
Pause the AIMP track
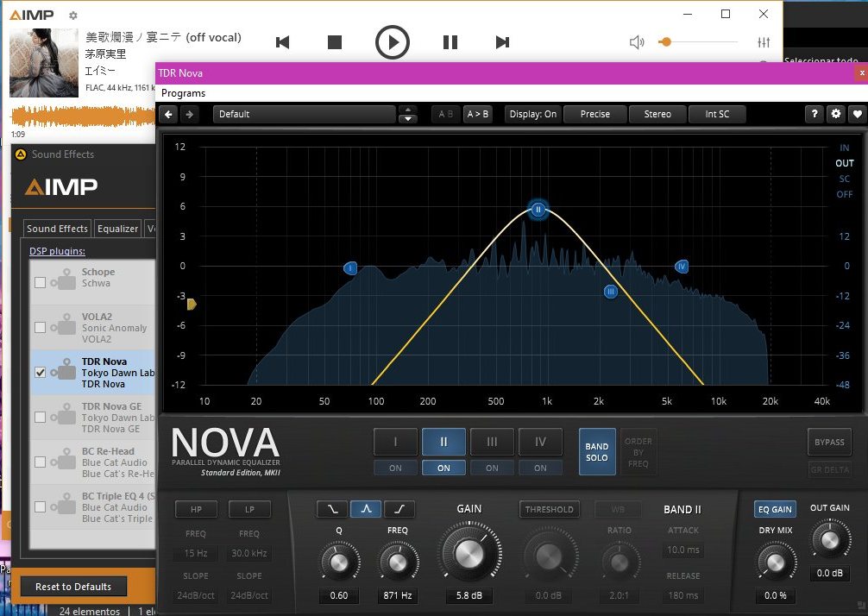click(450, 42)
